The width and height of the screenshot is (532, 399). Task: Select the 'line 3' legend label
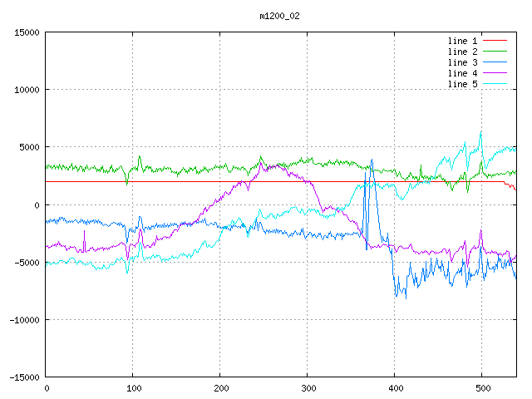click(x=462, y=62)
